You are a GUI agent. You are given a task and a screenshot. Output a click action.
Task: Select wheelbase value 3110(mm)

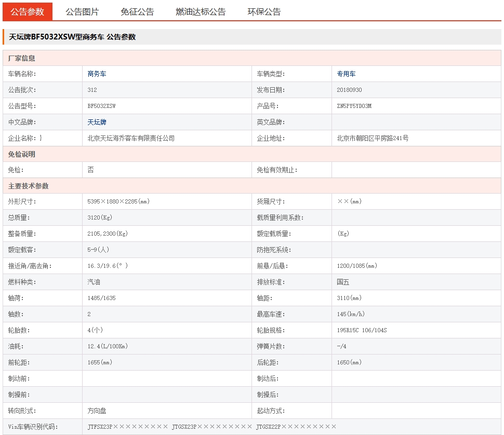pyautogui.click(x=349, y=298)
